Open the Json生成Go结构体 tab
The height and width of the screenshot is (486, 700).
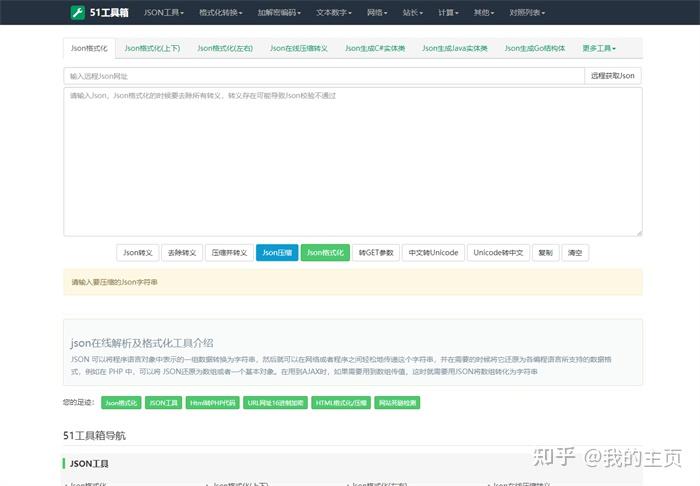[535, 48]
